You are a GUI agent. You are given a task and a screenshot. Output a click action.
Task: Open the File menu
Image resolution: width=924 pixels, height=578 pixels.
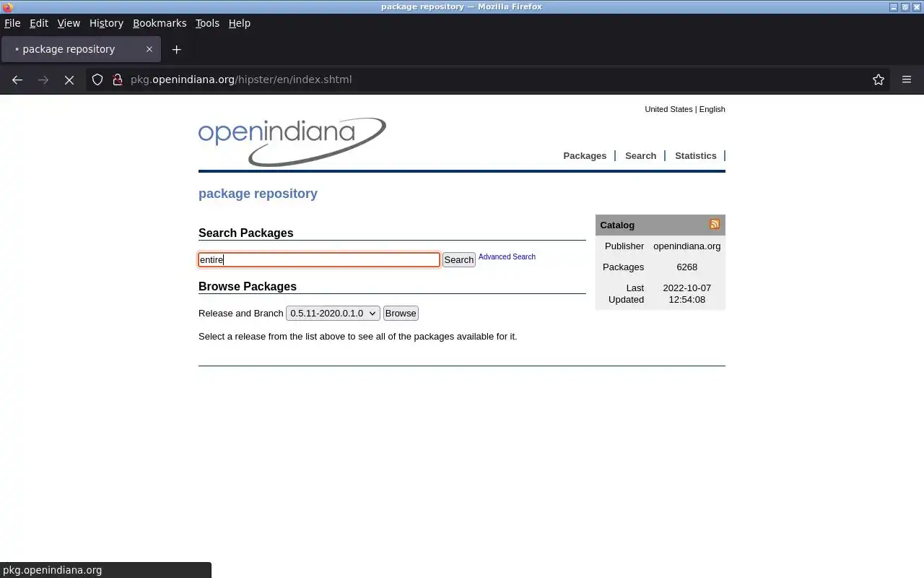(12, 23)
